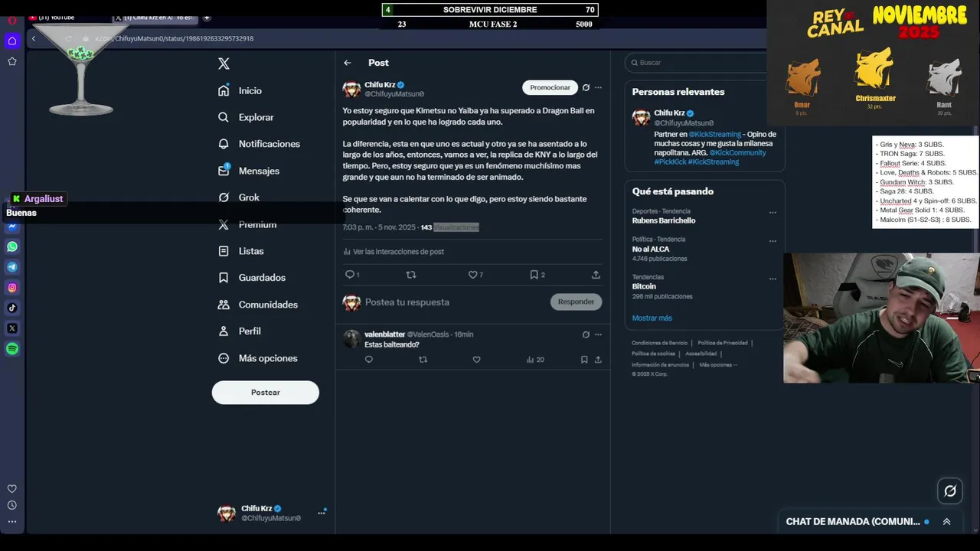Image resolution: width=980 pixels, height=551 pixels.
Task: Open Notificaciones
Action: (259, 144)
